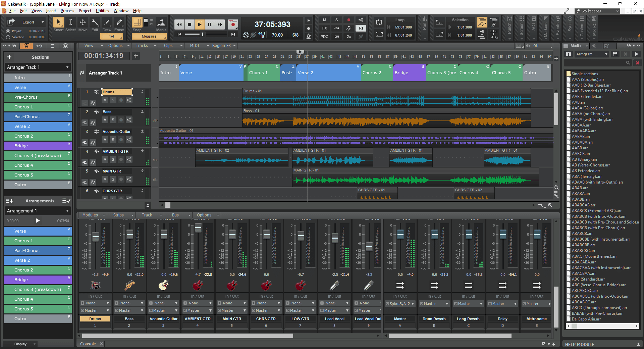Click the Acoustic Guitar strip icon
The image size is (644, 349).
[x=163, y=285]
